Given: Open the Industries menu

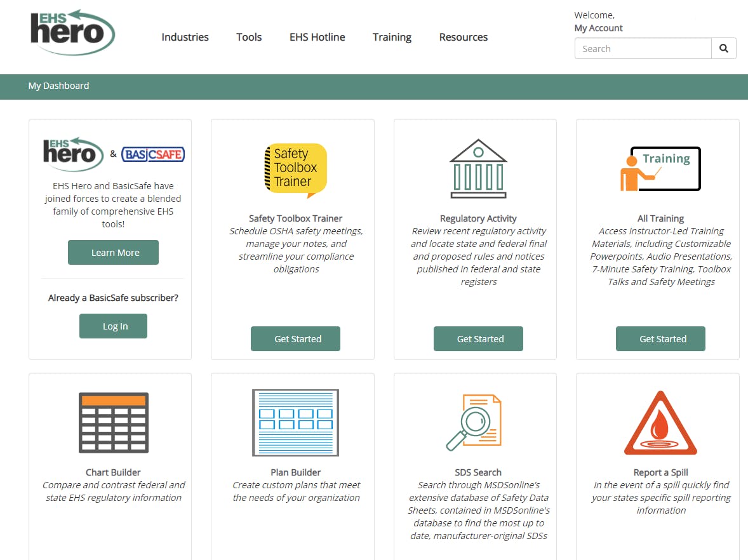Looking at the screenshot, I should 185,37.
